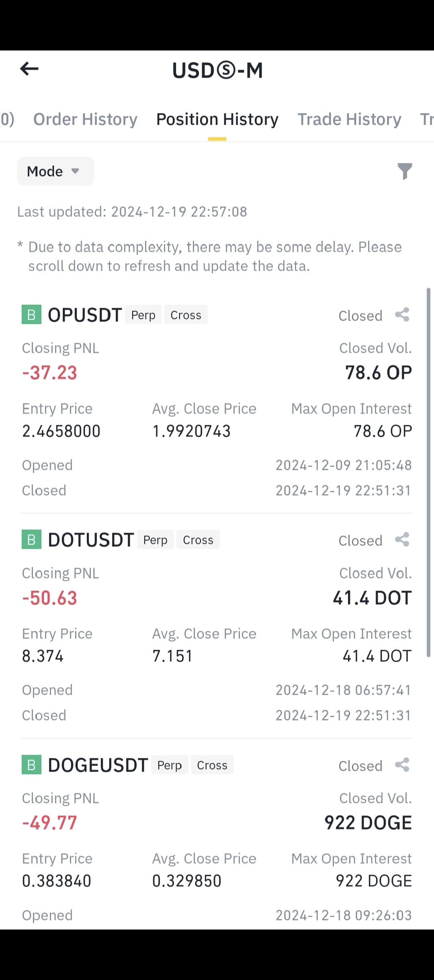Expand the Mode dropdown
Image resolution: width=434 pixels, height=980 pixels.
pos(55,171)
